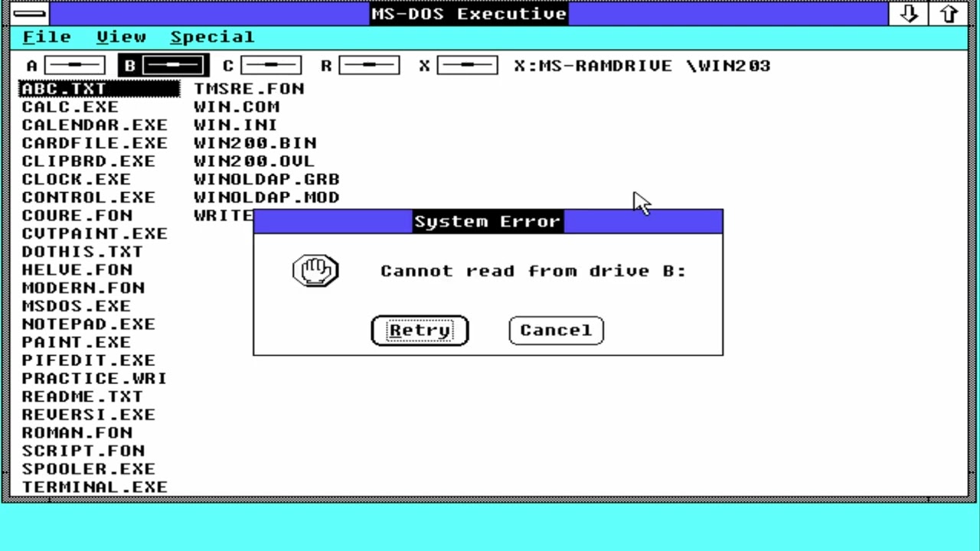The width and height of the screenshot is (980, 551).
Task: Click the Cancel button
Action: (556, 331)
